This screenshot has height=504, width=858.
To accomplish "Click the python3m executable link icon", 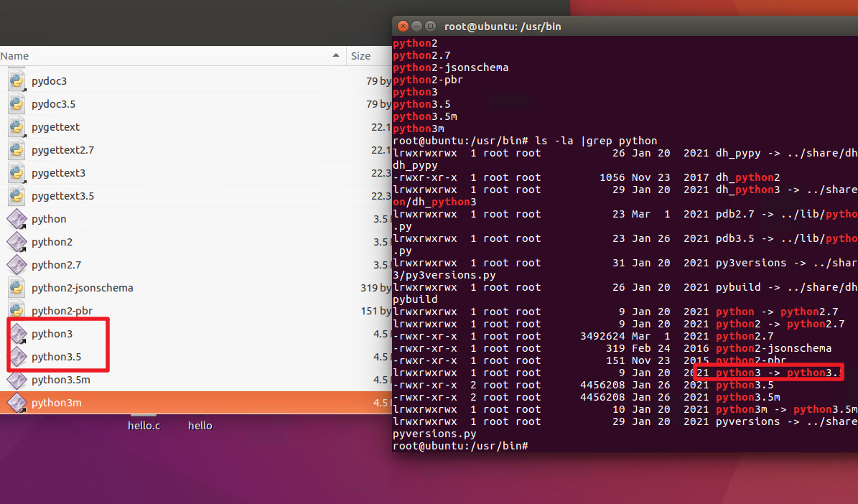I will pyautogui.click(x=17, y=403).
